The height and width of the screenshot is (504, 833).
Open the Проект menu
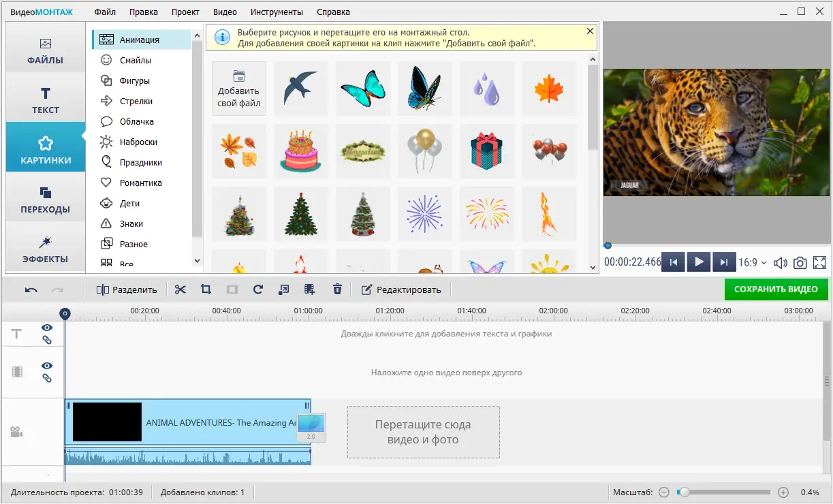coord(186,12)
